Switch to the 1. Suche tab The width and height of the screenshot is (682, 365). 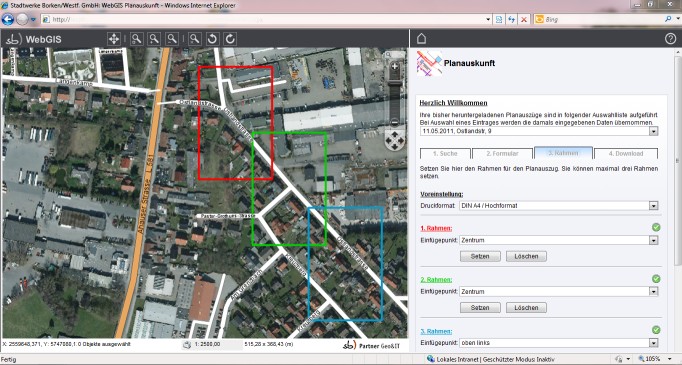(445, 154)
